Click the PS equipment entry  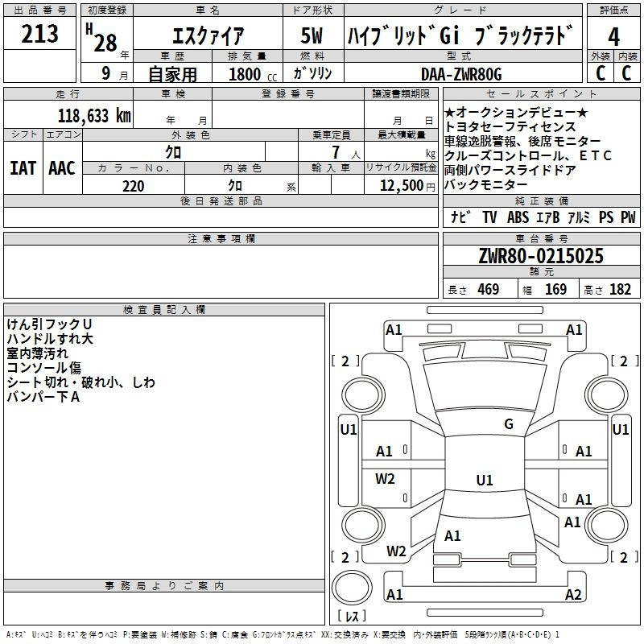pos(606,217)
